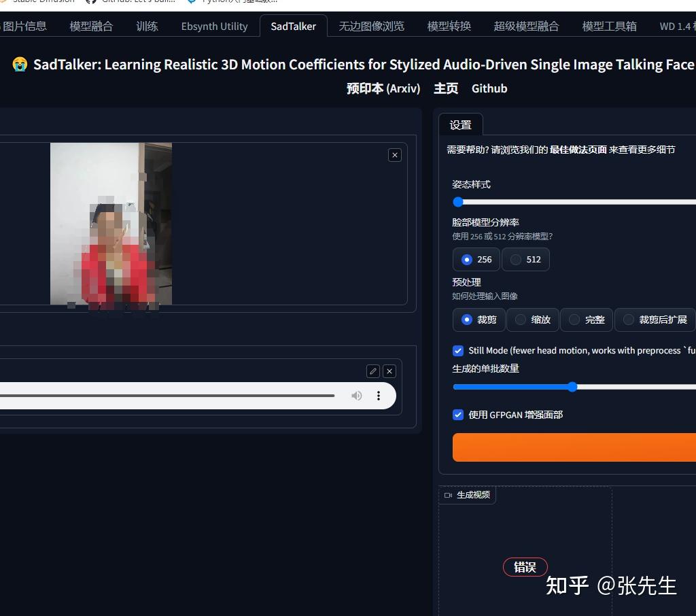Click the GitHub browser tab icon
Screen dimensions: 696x616
92,1
